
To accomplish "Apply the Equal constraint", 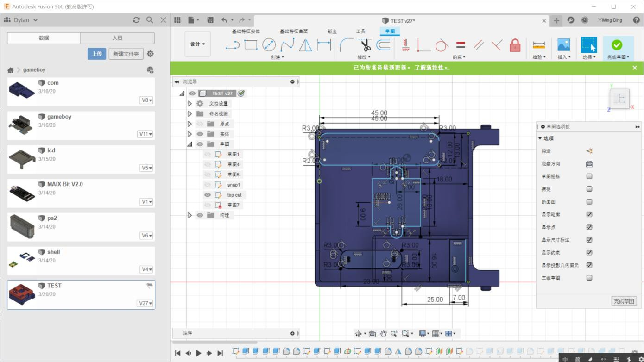I will coord(460,45).
